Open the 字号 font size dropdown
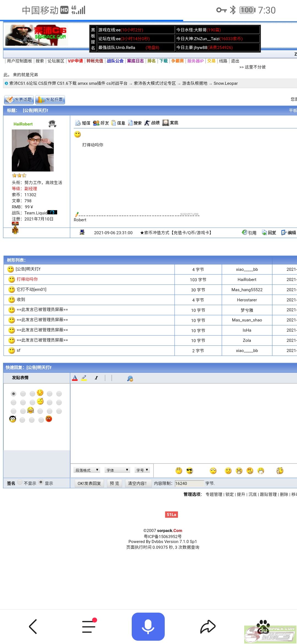This screenshot has width=297, height=644. point(142,470)
